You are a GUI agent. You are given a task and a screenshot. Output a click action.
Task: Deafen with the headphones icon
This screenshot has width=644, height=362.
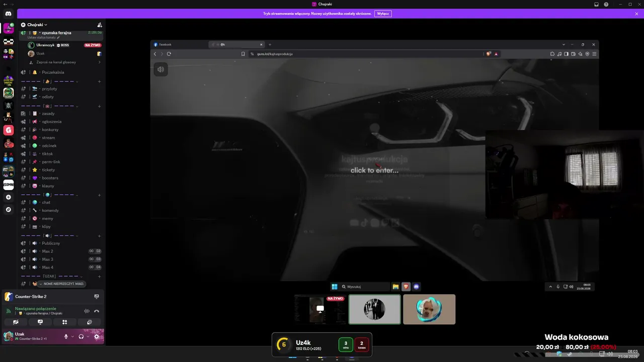[x=81, y=336]
